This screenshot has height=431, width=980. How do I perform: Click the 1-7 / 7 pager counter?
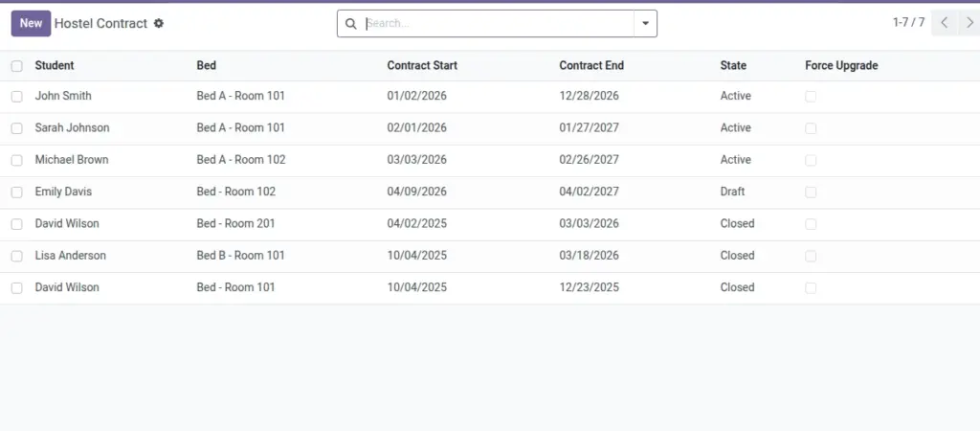coord(909,23)
